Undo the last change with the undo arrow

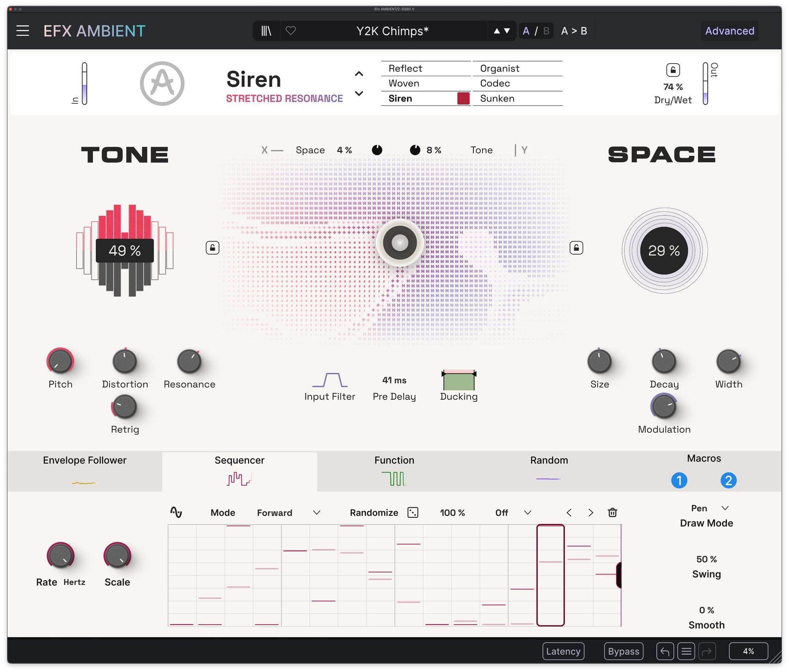(x=665, y=651)
